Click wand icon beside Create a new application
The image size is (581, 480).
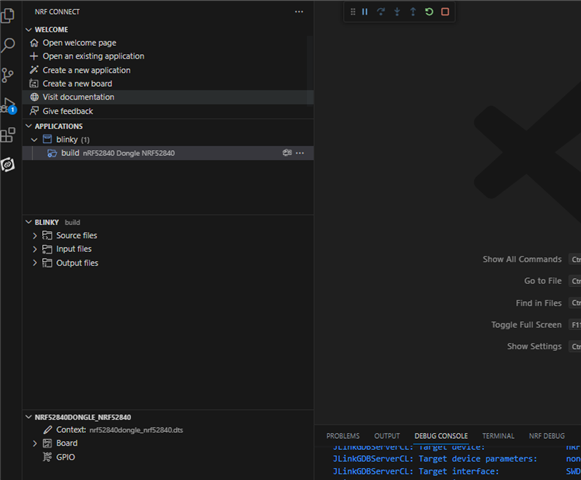pyautogui.click(x=34, y=70)
